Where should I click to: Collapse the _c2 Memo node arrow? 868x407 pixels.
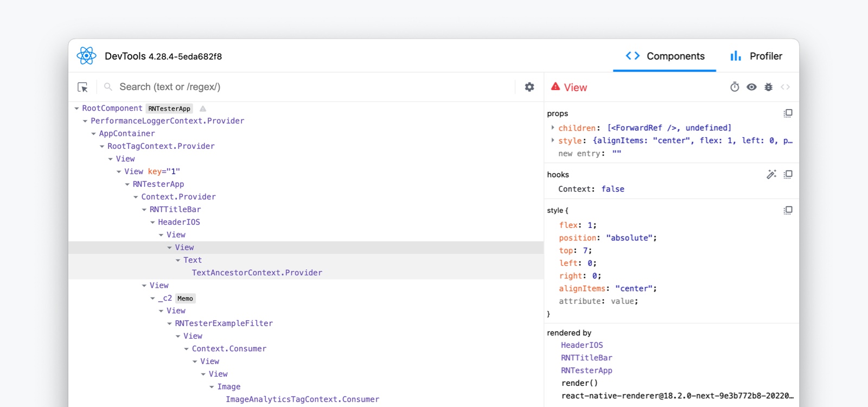click(153, 298)
